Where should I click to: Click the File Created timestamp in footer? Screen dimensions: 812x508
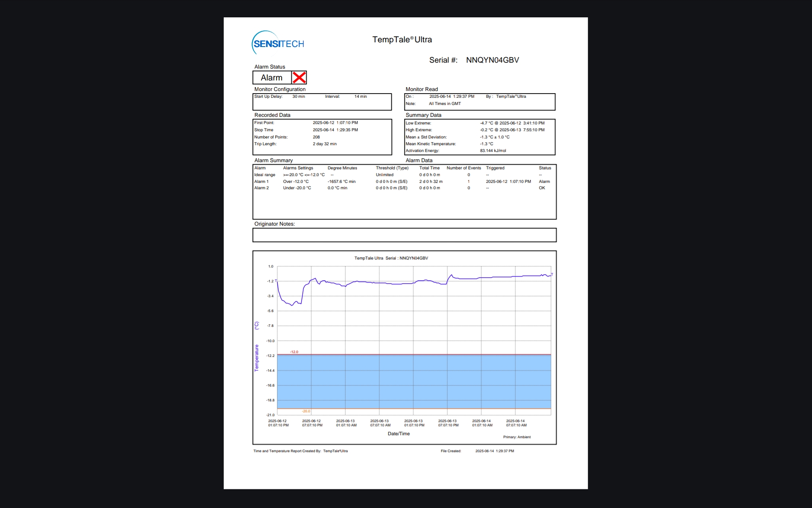494,451
